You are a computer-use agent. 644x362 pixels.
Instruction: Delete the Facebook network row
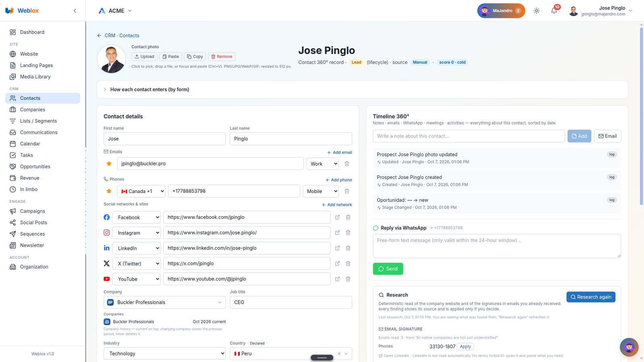click(x=348, y=217)
